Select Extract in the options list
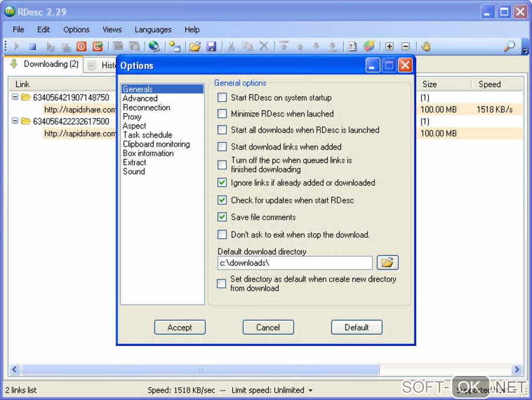 tap(135, 162)
